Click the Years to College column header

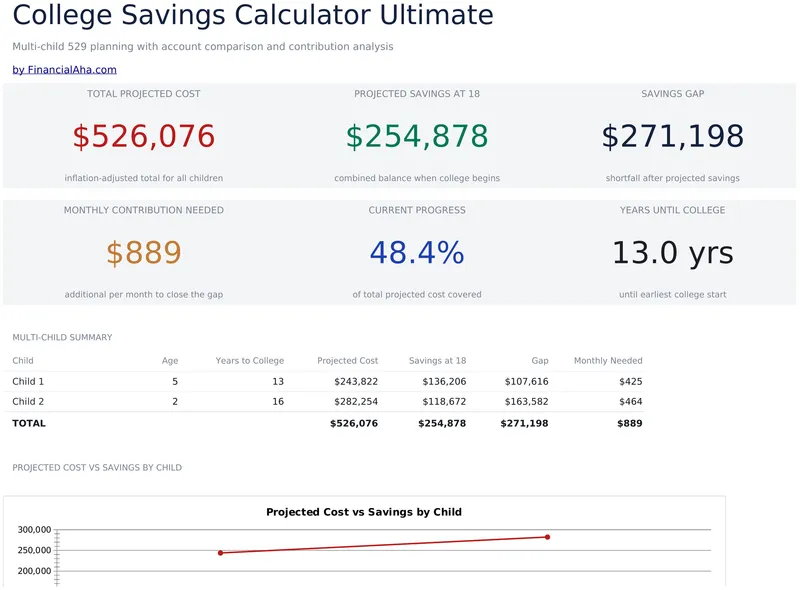coord(249,361)
